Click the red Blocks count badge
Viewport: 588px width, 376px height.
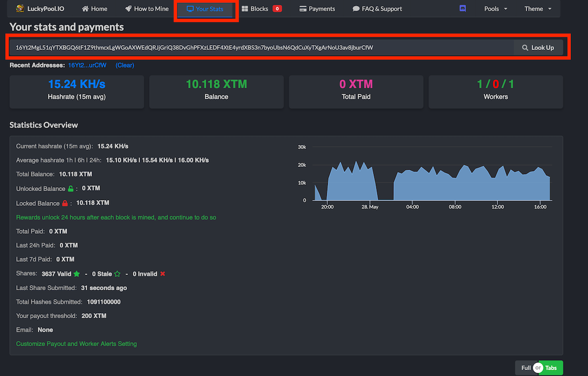click(277, 9)
